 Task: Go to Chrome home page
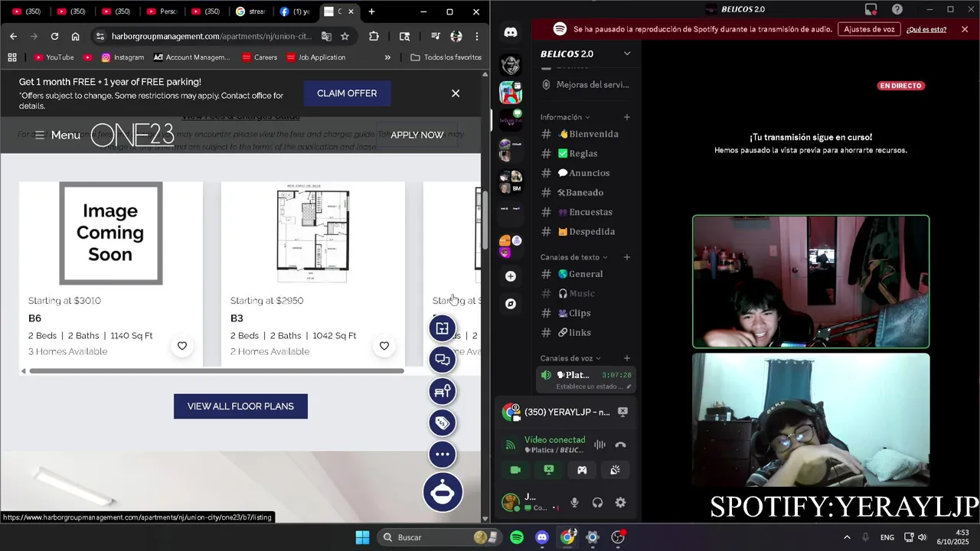75,36
